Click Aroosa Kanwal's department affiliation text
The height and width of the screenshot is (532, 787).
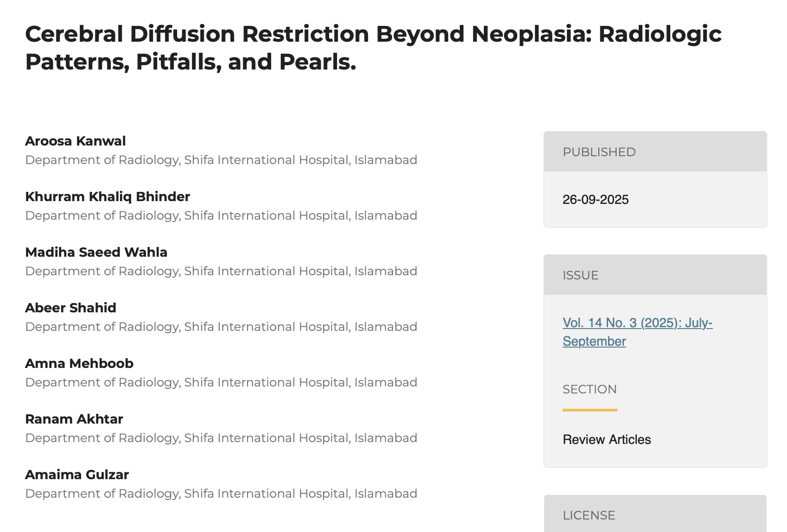221,160
